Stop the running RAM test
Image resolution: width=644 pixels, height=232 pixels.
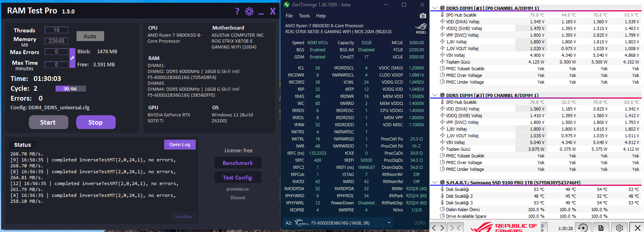click(x=96, y=122)
